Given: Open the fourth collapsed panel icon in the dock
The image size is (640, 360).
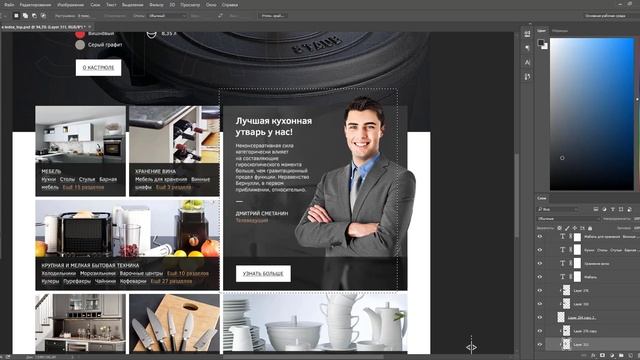Looking at the screenshot, I should [527, 77].
